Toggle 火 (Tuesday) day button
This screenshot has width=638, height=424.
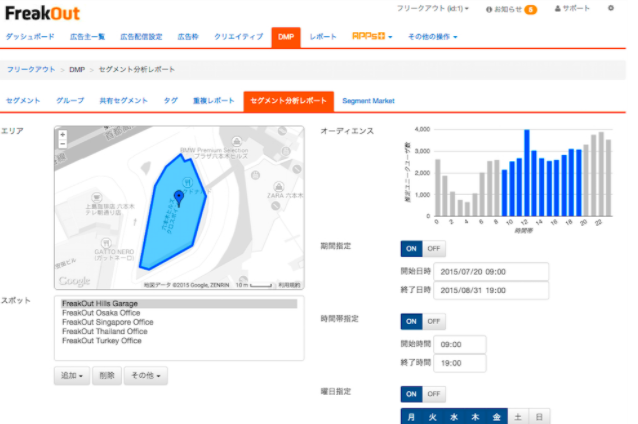tap(433, 417)
